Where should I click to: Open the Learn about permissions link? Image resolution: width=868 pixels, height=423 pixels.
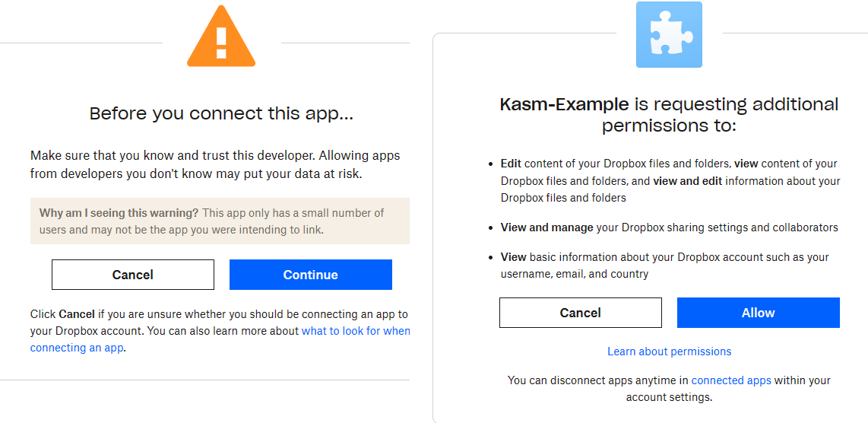(x=669, y=351)
